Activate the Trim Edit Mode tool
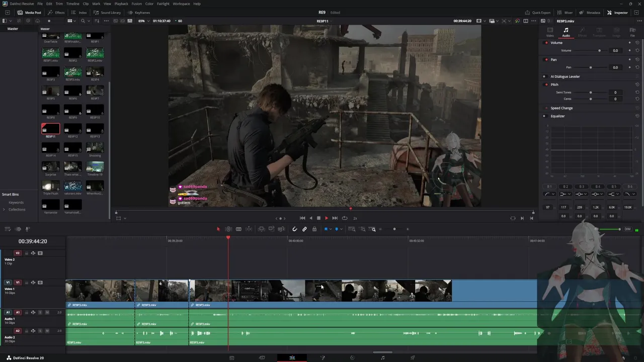 [x=228, y=229]
